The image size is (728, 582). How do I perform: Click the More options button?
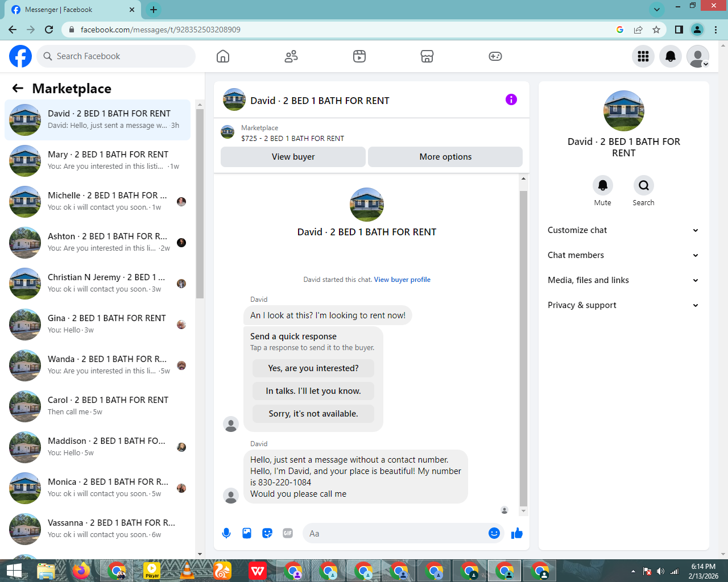(445, 157)
